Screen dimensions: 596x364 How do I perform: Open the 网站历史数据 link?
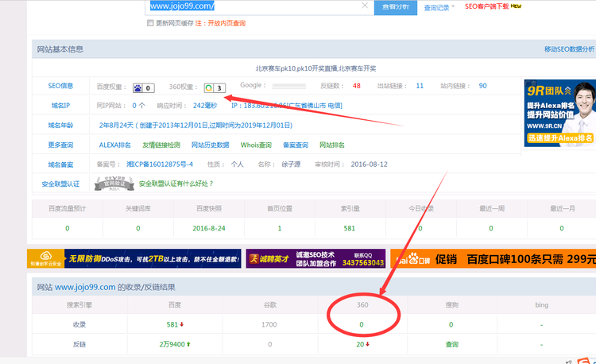point(211,145)
